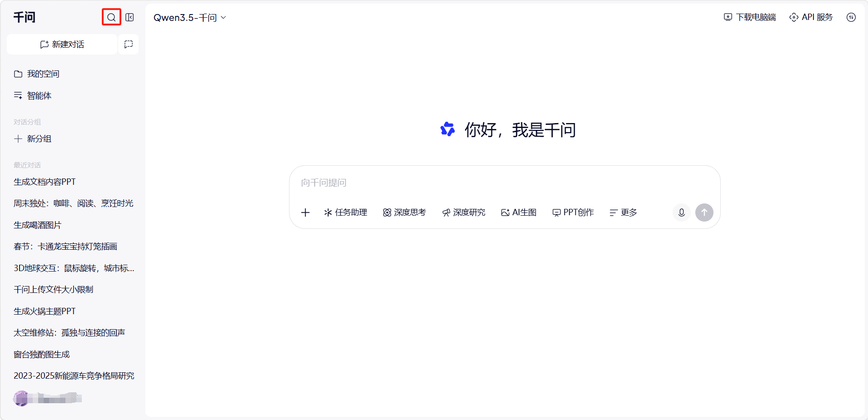Viewport: 868px width, 420px height.
Task: Select AI生图 image generation
Action: (x=519, y=212)
